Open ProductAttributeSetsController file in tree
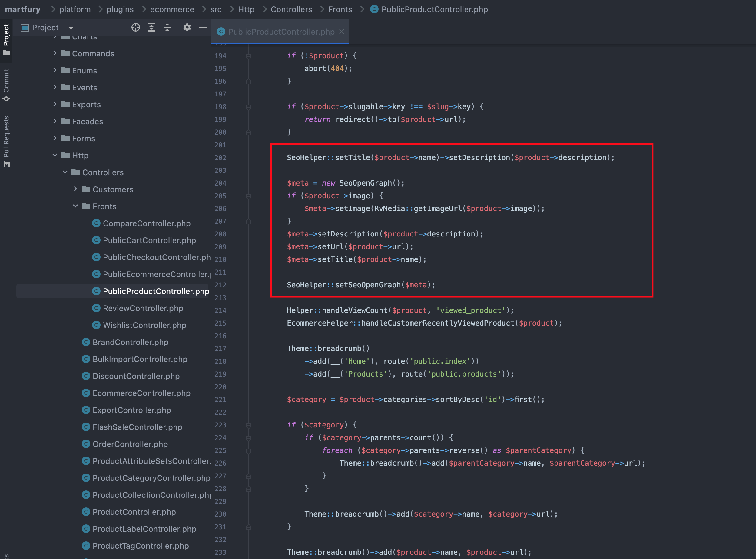 coord(146,461)
